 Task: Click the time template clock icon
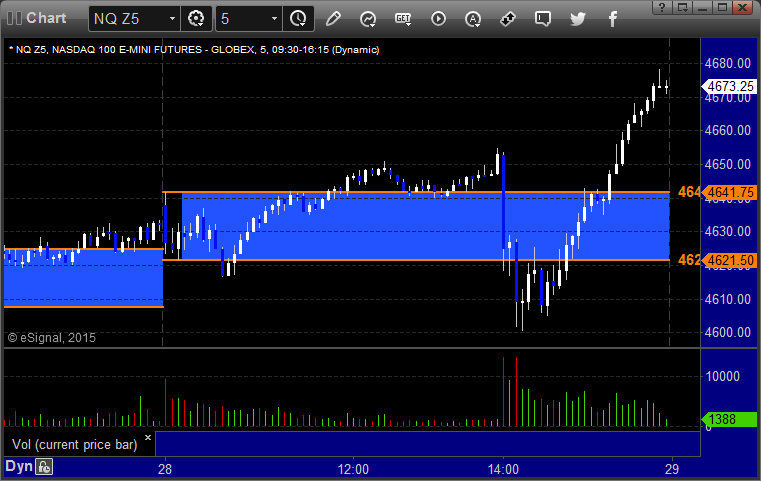(298, 19)
